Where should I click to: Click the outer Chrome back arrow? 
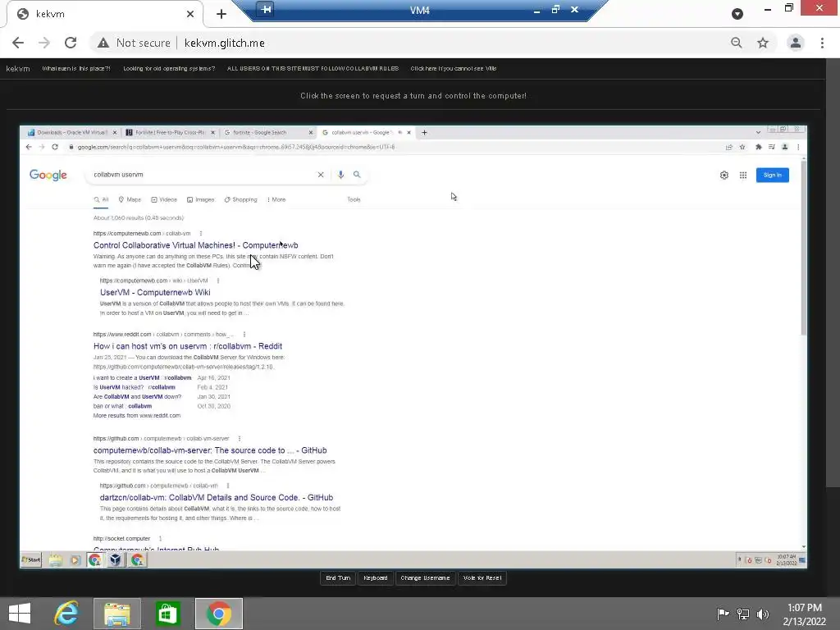point(18,43)
